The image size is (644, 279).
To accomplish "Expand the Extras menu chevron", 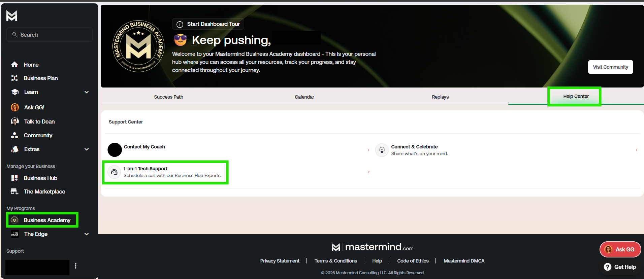I will point(87,149).
